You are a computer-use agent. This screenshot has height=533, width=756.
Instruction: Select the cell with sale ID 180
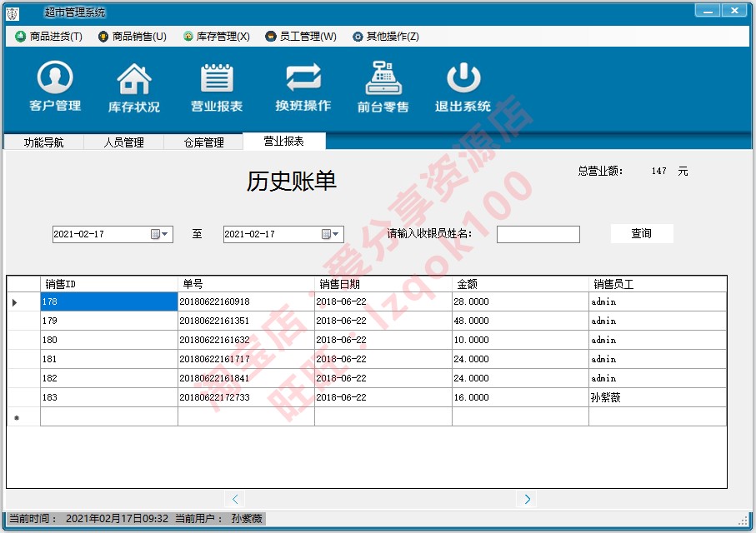(x=109, y=341)
